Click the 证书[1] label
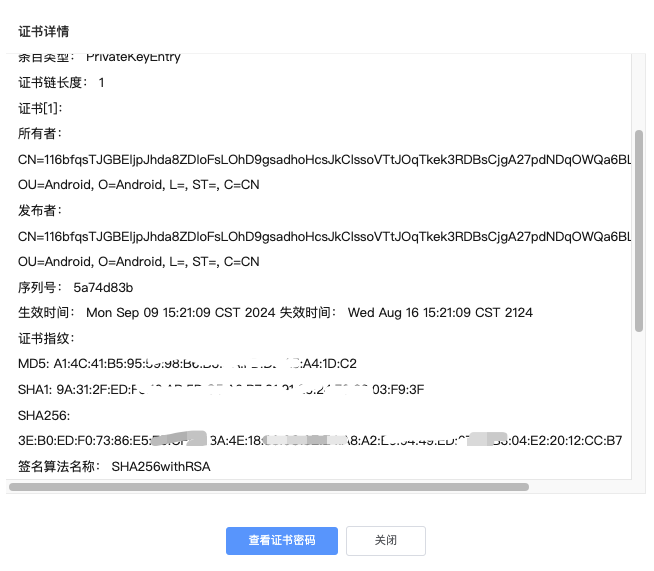This screenshot has height=571, width=654. point(40,108)
